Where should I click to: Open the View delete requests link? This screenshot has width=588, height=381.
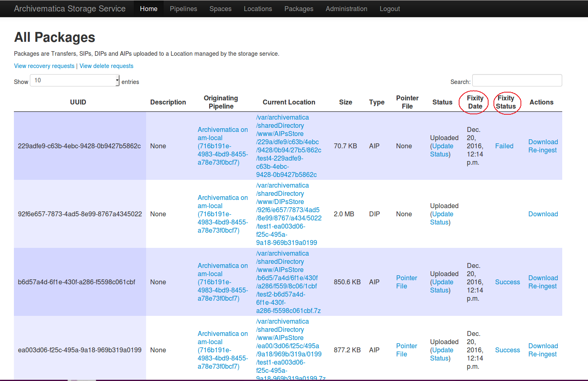pos(106,66)
